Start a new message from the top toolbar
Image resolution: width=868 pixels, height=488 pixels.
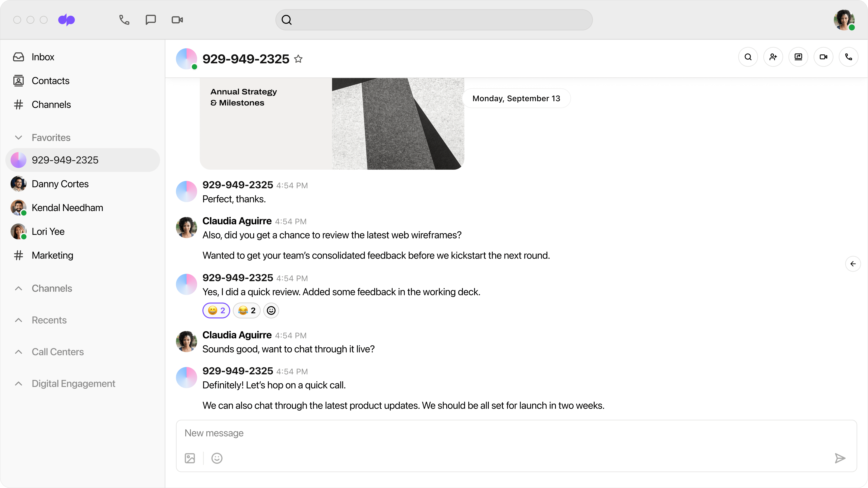[x=150, y=20]
